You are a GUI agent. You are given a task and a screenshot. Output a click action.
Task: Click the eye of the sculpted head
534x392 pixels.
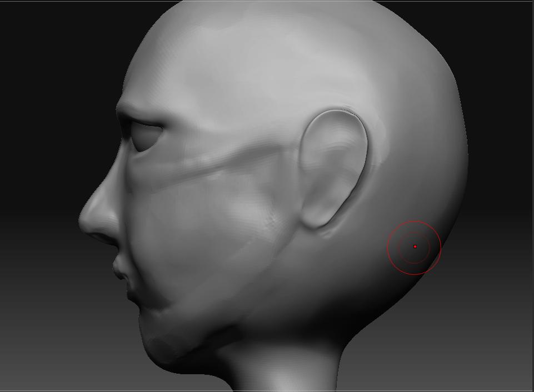click(x=147, y=138)
